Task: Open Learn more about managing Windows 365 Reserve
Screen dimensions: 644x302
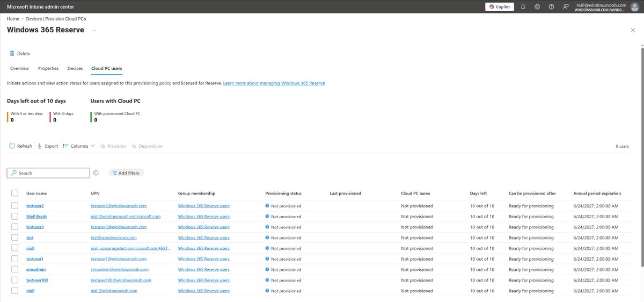Action: pyautogui.click(x=274, y=83)
